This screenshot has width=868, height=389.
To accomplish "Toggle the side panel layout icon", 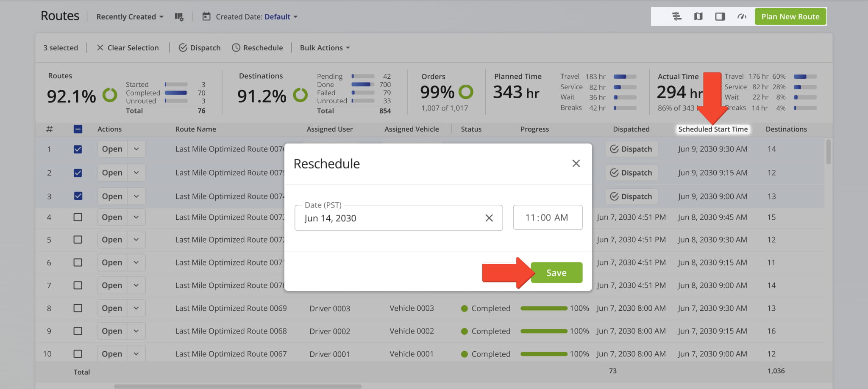I will click(x=720, y=17).
